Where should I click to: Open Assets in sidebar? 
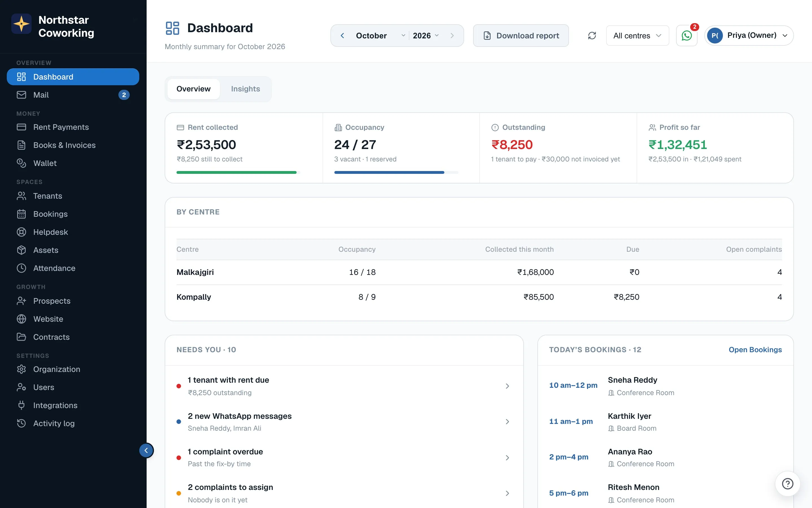pos(73,250)
